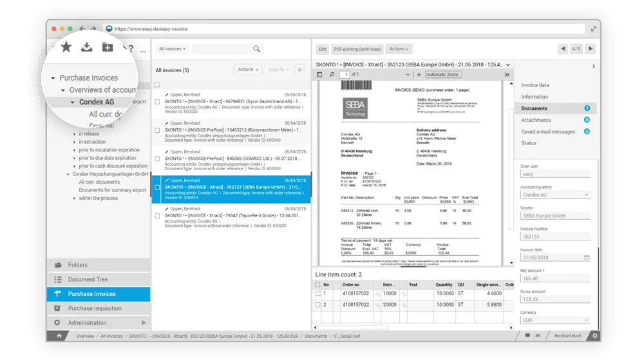Viewport: 644px width, 361px height.
Task: Open the three-dots more options menu
Action: [143, 52]
